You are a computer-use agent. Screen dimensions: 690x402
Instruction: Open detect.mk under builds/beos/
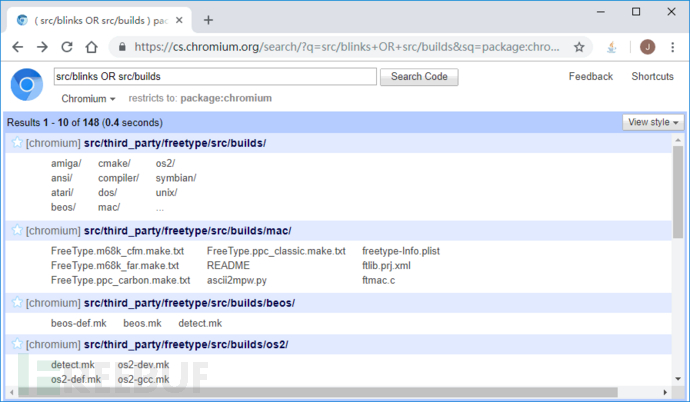click(x=200, y=323)
